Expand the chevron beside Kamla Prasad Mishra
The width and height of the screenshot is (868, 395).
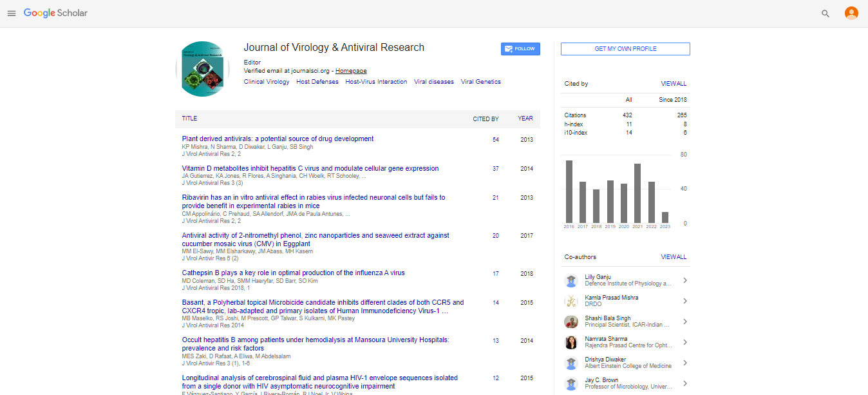point(685,301)
